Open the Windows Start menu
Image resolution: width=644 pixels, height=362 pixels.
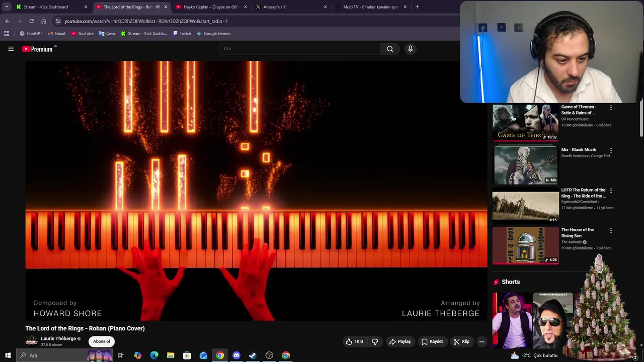tap(8, 355)
